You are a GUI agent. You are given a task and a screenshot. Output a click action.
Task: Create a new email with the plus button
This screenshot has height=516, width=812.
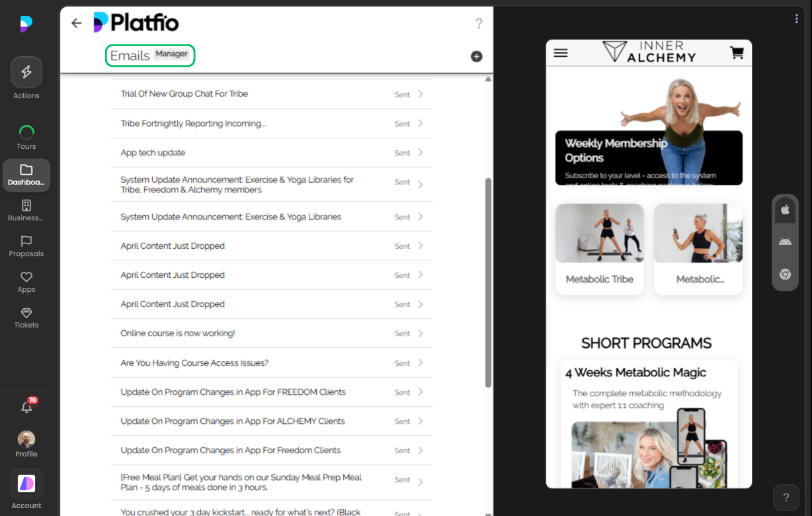pos(476,56)
